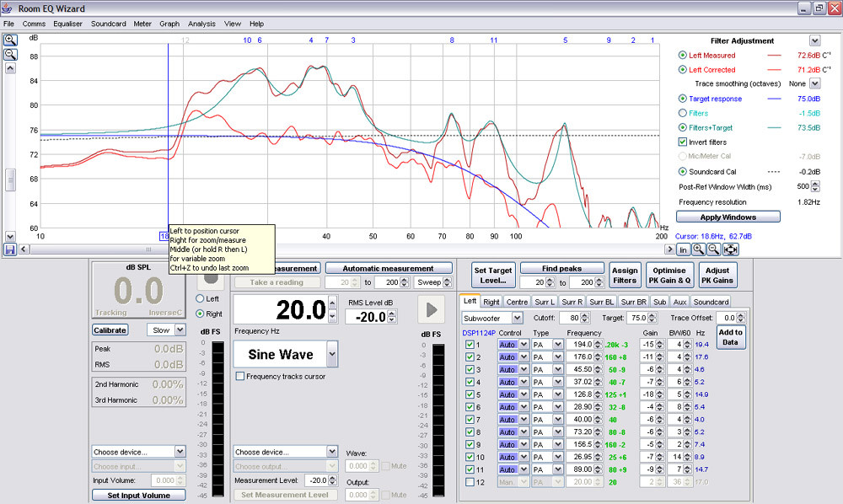
Task: Uncheck filter 1 enable checkbox
Action: (x=470, y=345)
